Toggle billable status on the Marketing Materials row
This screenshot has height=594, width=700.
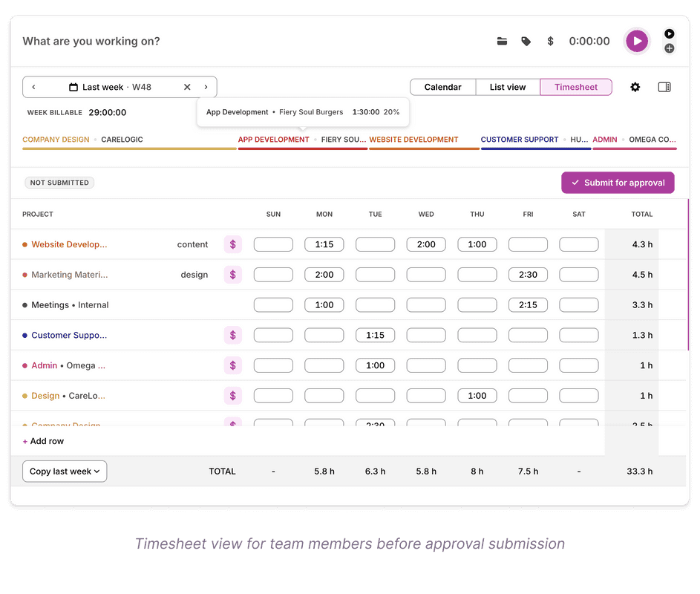point(233,274)
